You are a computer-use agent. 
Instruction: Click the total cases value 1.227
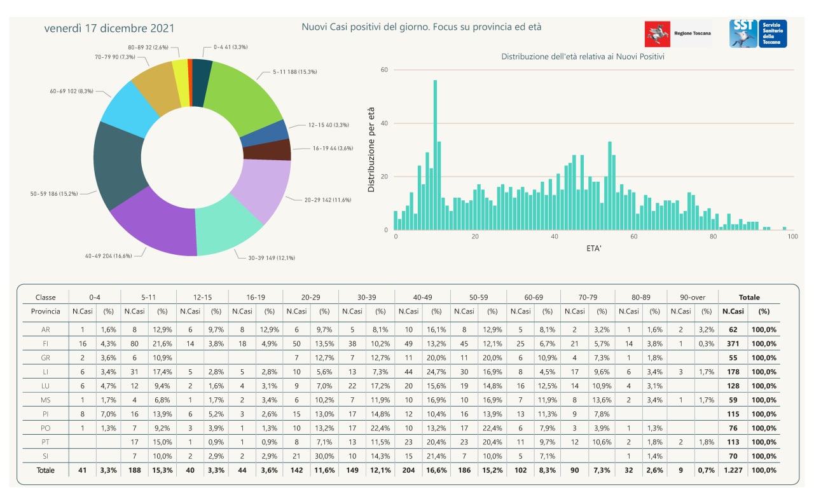733,470
